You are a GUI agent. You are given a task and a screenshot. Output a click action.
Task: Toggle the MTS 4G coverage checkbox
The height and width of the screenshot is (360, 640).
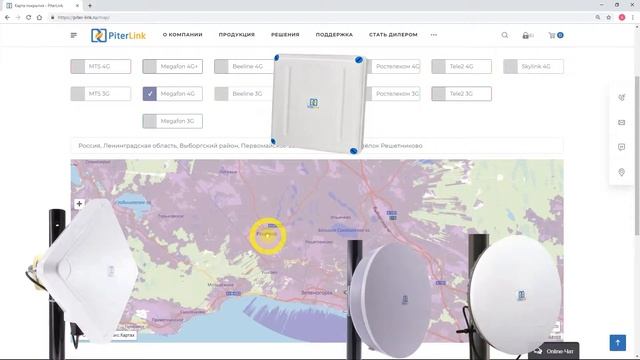pyautogui.click(x=78, y=67)
